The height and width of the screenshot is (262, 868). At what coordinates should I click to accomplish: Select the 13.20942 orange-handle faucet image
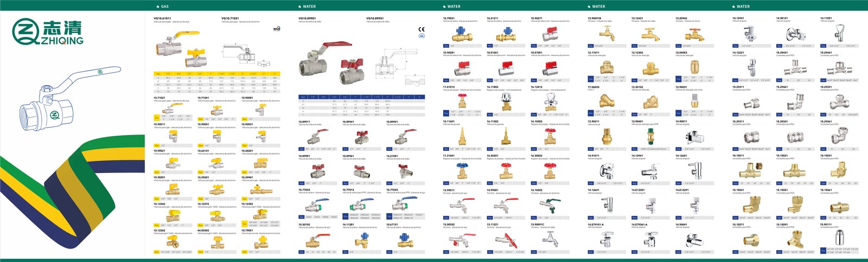coord(694,35)
